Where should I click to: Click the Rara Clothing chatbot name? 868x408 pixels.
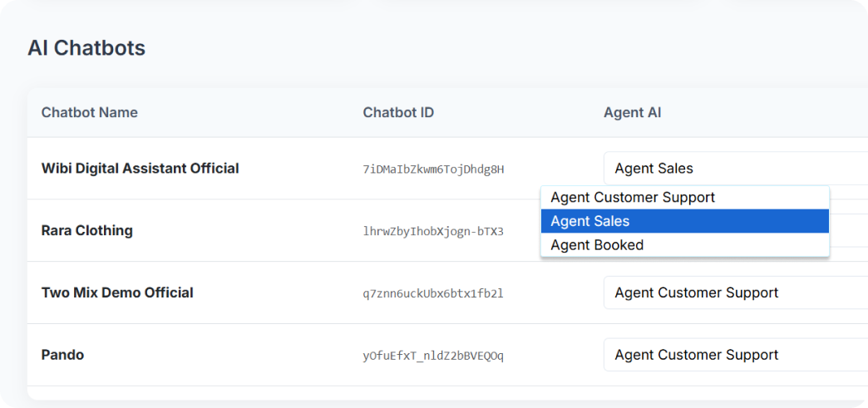(x=86, y=230)
